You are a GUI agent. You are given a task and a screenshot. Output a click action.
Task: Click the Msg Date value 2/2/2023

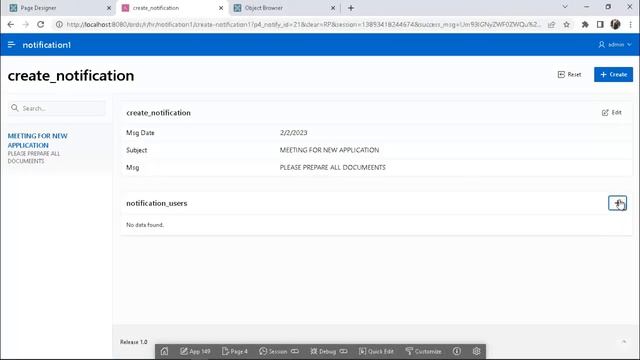coord(293,133)
